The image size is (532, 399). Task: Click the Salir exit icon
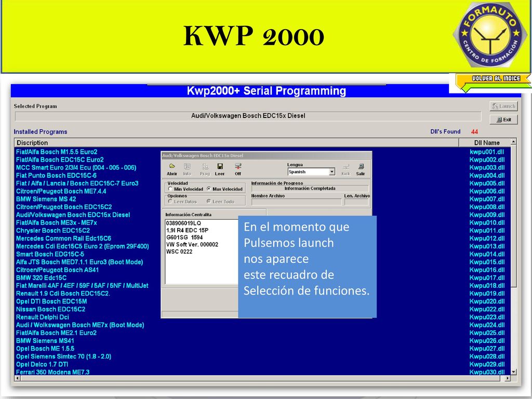point(361,167)
